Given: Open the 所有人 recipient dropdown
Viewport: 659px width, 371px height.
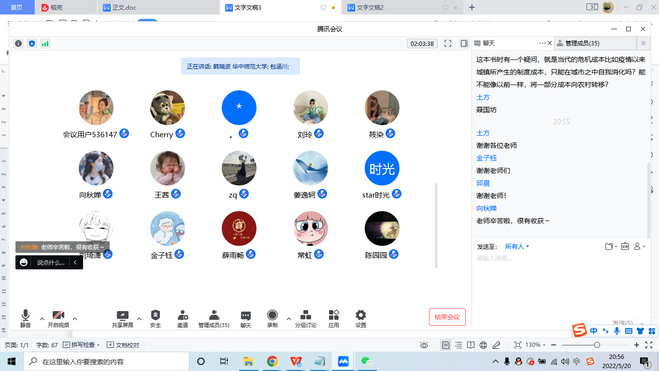Looking at the screenshot, I should (x=517, y=247).
